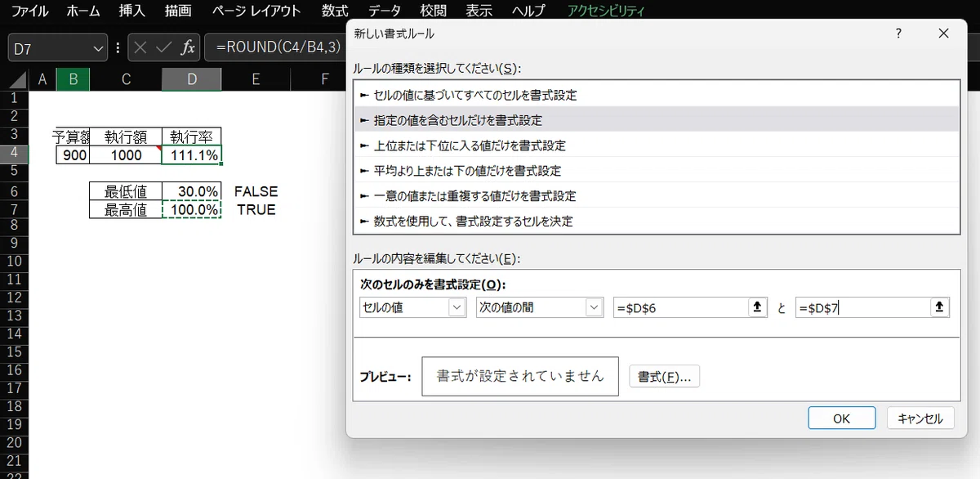Viewport: 980px width, 479px height.
Task: Switch to the ヘルプ tab
Action: tap(528, 11)
